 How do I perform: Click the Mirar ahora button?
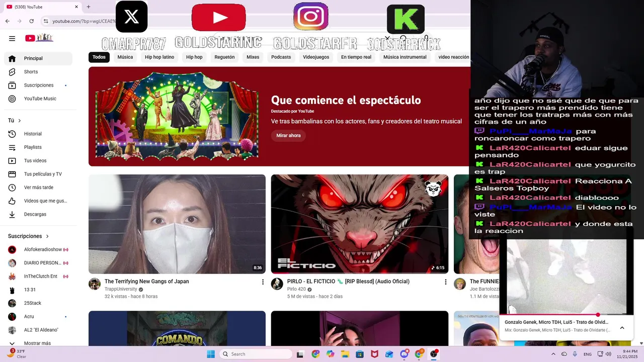(x=288, y=136)
